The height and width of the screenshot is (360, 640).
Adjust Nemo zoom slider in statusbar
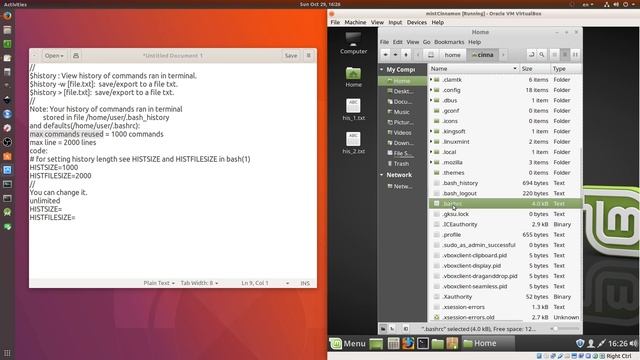pyautogui.click(x=566, y=329)
